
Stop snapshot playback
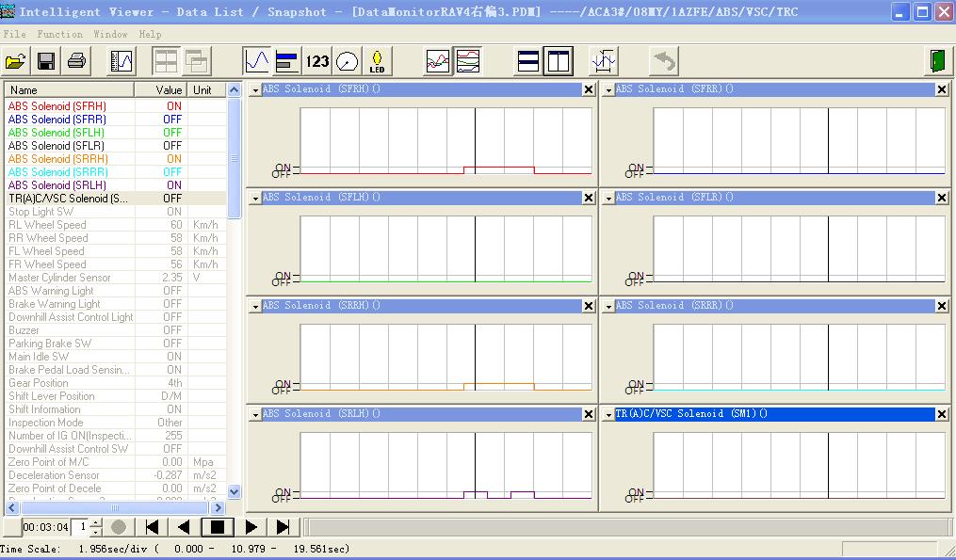point(217,527)
